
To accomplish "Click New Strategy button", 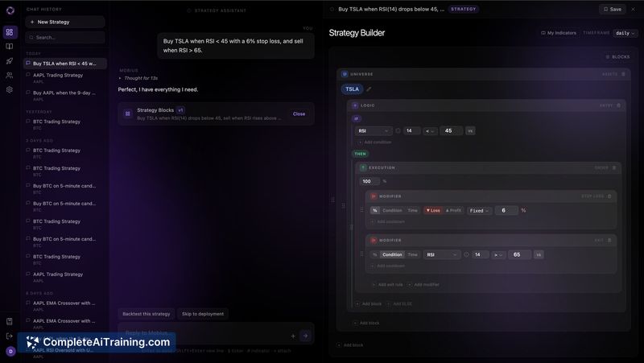I will tap(65, 22).
